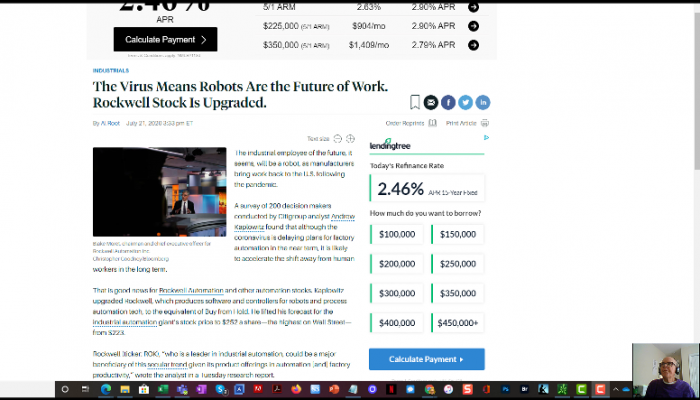Select the $350,000 borrow amount option
Screen dimensions: 700x400
pos(458,293)
